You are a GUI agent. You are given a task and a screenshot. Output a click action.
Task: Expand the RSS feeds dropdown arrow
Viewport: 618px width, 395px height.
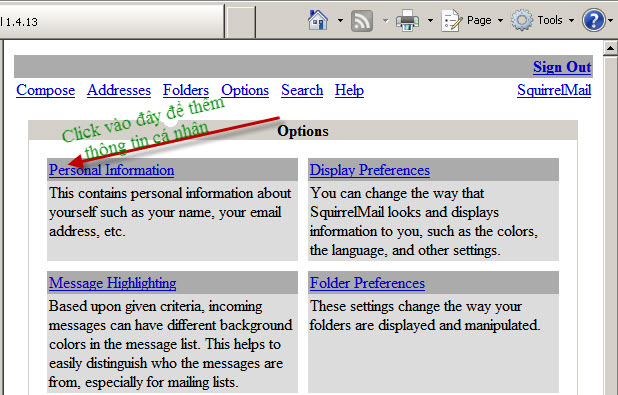tap(385, 20)
